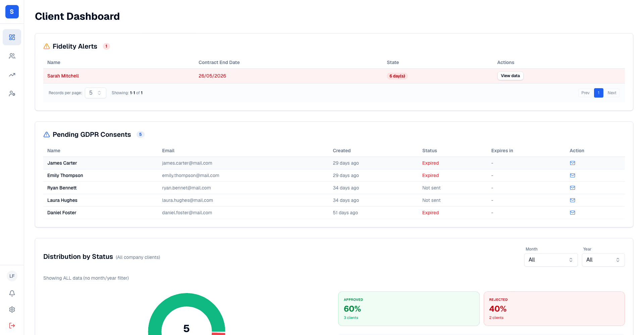Click View data for Sarah Mitchell
Viewport: 644px width, 335px height.
point(510,76)
